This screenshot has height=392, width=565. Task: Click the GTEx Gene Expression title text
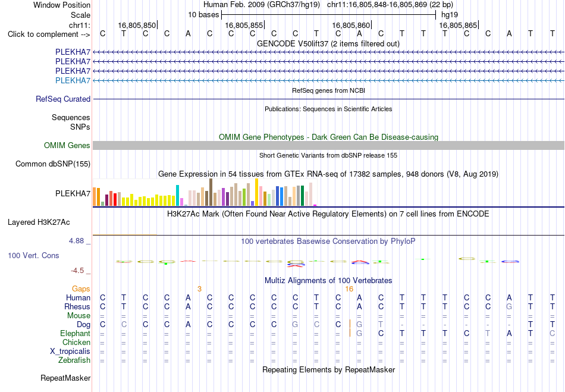(328, 174)
